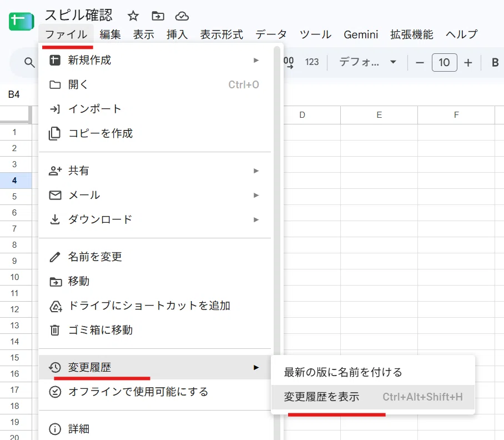Image resolution: width=504 pixels, height=440 pixels.
Task: Open the ツール menu
Action: pos(315,34)
